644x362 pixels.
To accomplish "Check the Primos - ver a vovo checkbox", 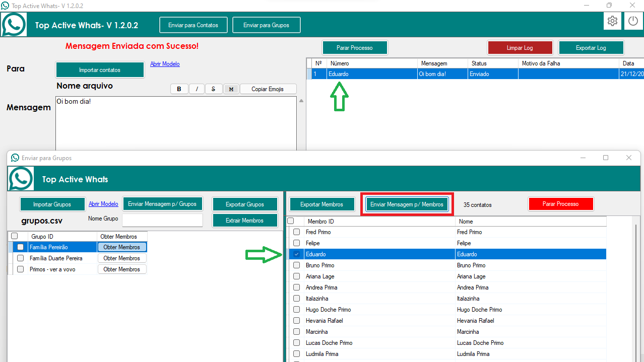I will click(x=21, y=269).
